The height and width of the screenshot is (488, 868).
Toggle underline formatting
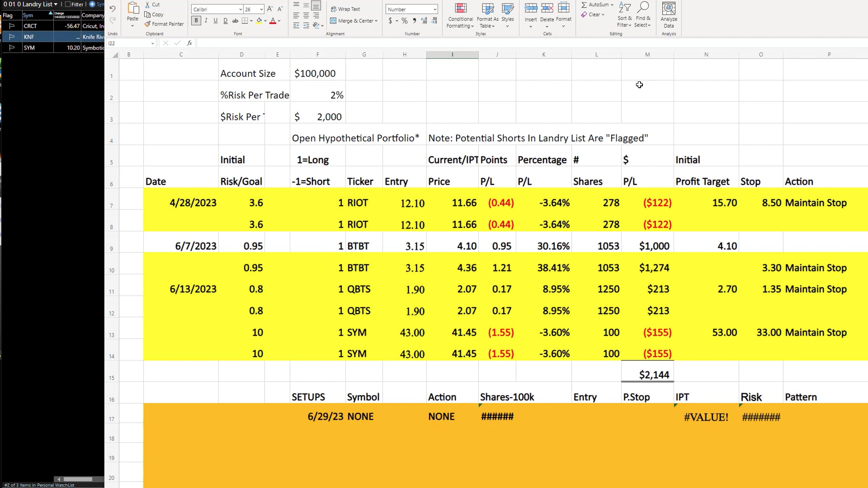216,21
